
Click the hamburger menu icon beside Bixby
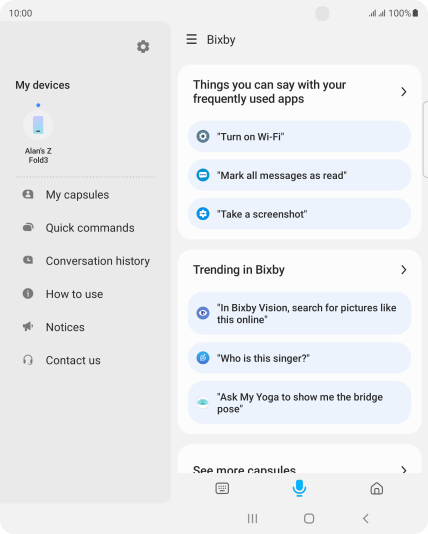192,39
